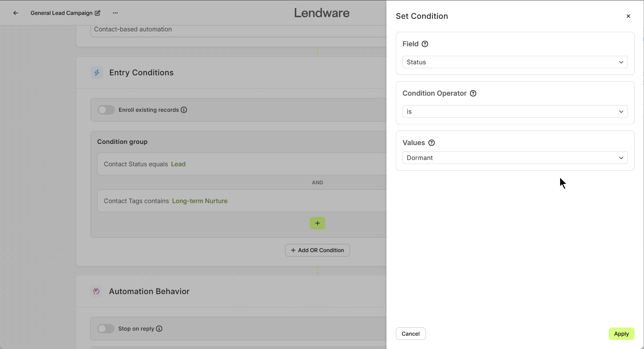Click the Add OR Condition button
The width and height of the screenshot is (644, 349).
(317, 250)
